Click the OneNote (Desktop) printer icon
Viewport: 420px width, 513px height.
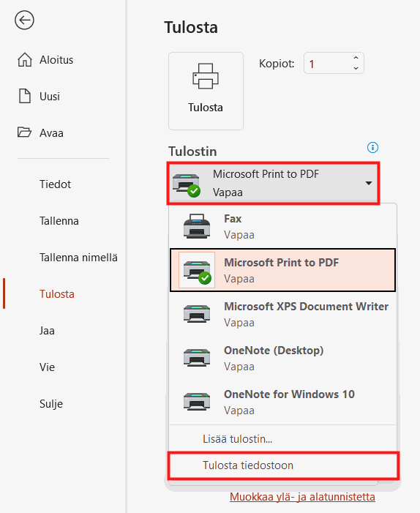click(x=197, y=358)
